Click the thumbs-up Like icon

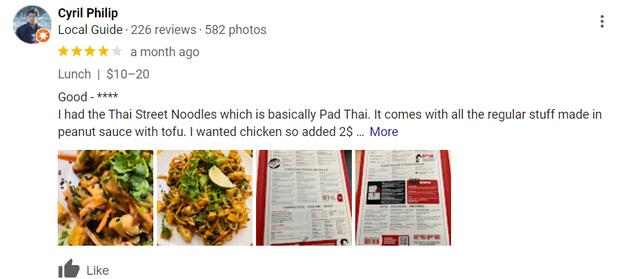[x=69, y=269]
